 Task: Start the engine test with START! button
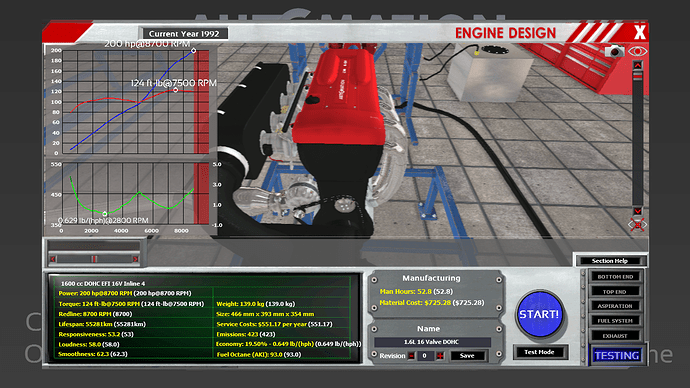pyautogui.click(x=539, y=314)
